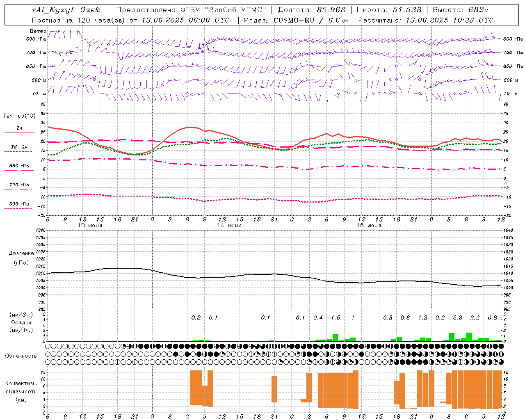The width and height of the screenshot is (525, 420).
Task: Click the Ветер panel label
Action: (x=38, y=31)
